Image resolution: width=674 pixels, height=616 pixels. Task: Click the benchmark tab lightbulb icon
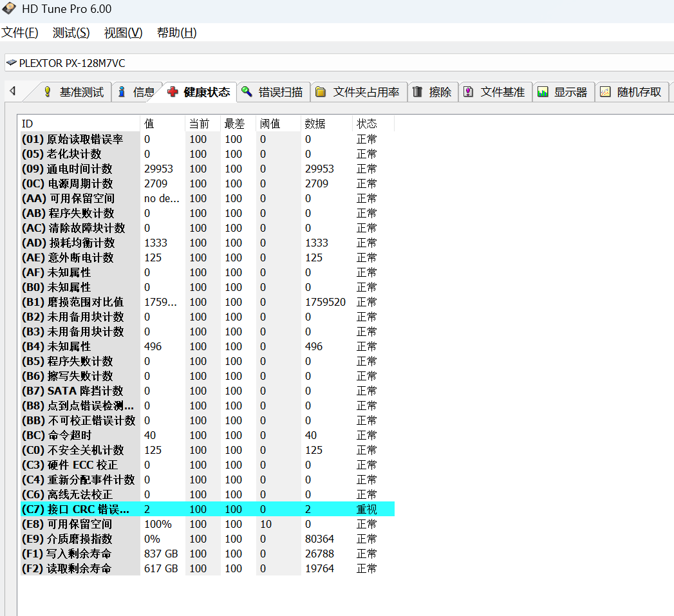point(48,91)
